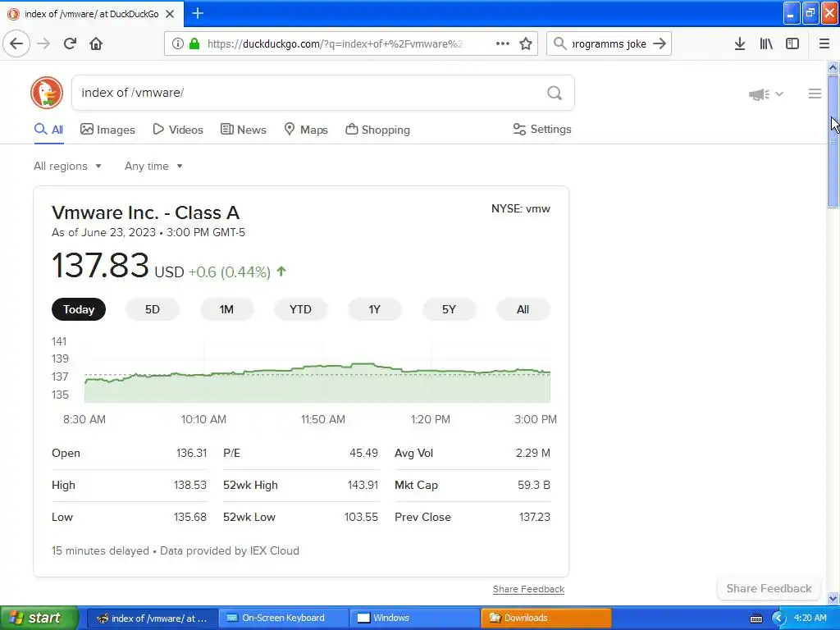This screenshot has width=840, height=630.
Task: Select the YTD chart range
Action: 300,309
